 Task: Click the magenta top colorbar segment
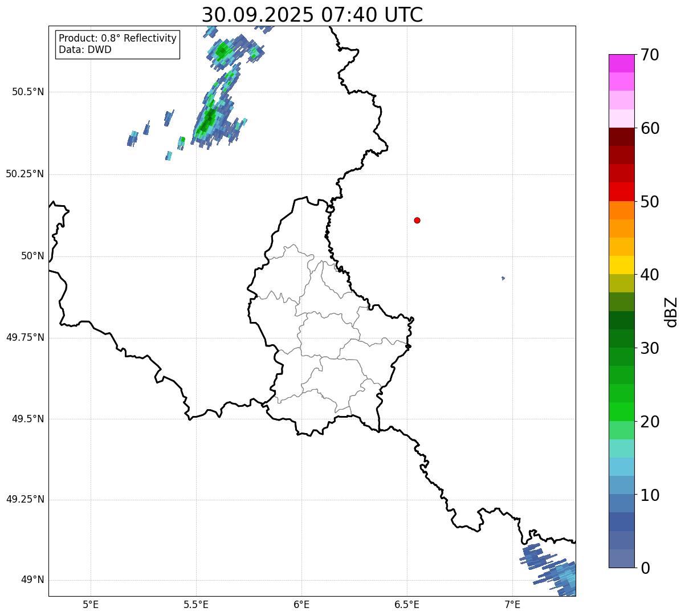coord(621,63)
